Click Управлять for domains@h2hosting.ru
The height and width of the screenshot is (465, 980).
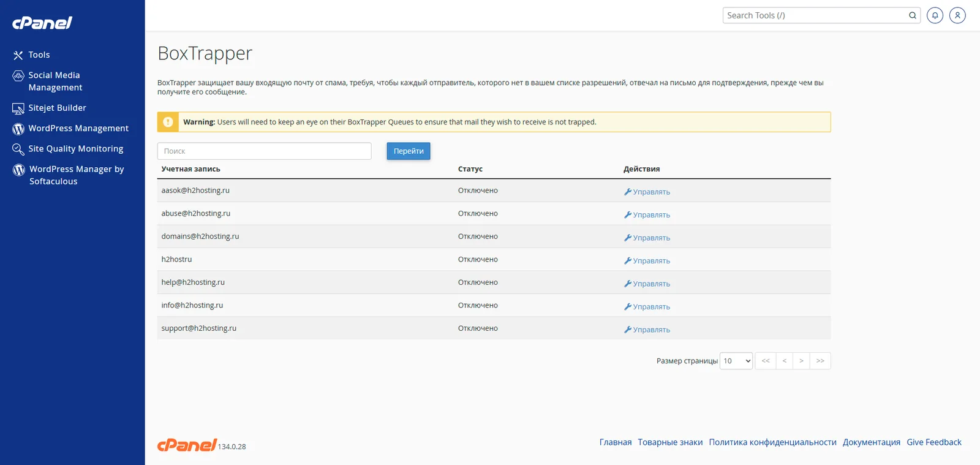[652, 238]
